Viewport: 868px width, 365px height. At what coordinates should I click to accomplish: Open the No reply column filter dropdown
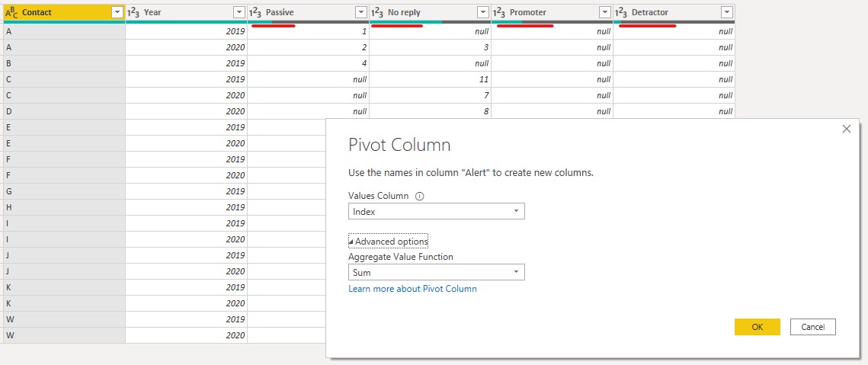(x=482, y=12)
